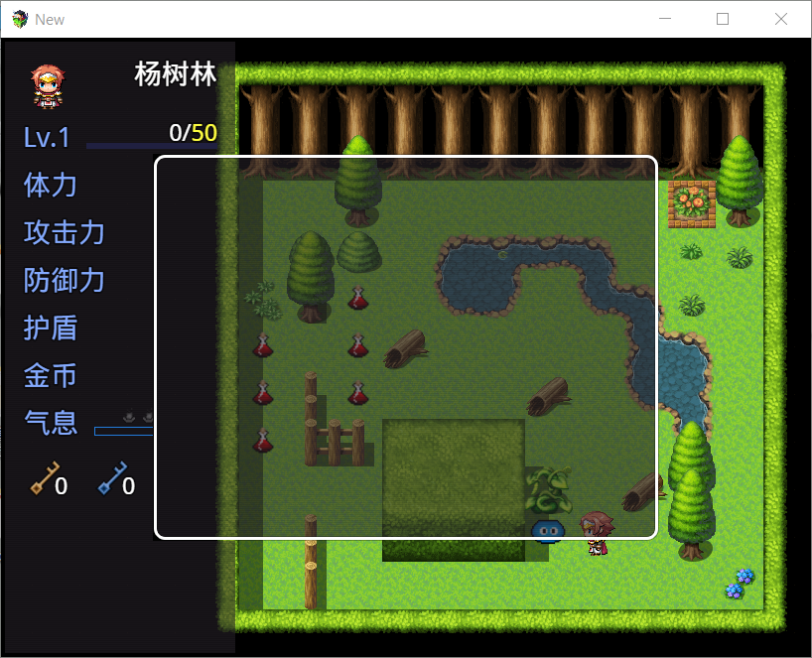Click the lily pad on the pond
Image resolution: width=812 pixels, height=658 pixels.
point(502,255)
